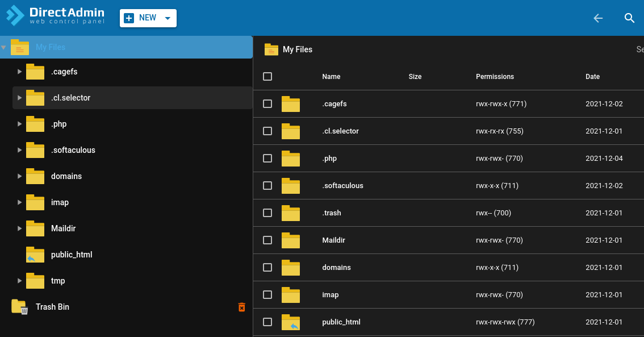Click the DirectAdmin logo
Viewport: 644px width, 337px height.
pos(56,15)
